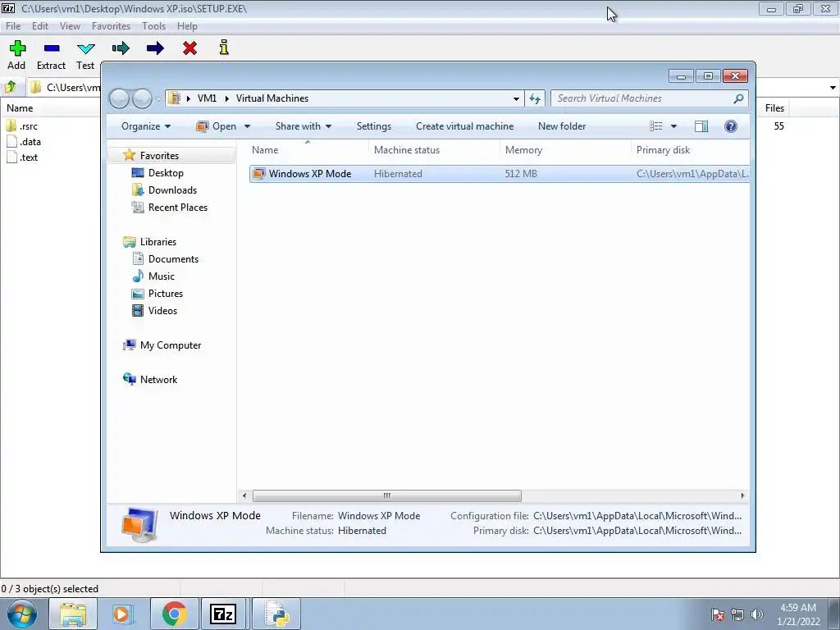840x630 pixels.
Task: Click the red Delete X icon in 7-Zip
Action: 189,48
